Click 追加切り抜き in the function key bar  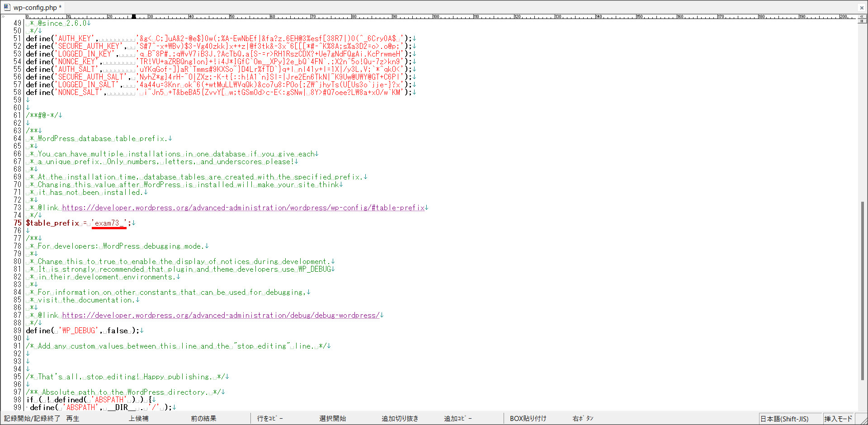[x=400, y=419]
